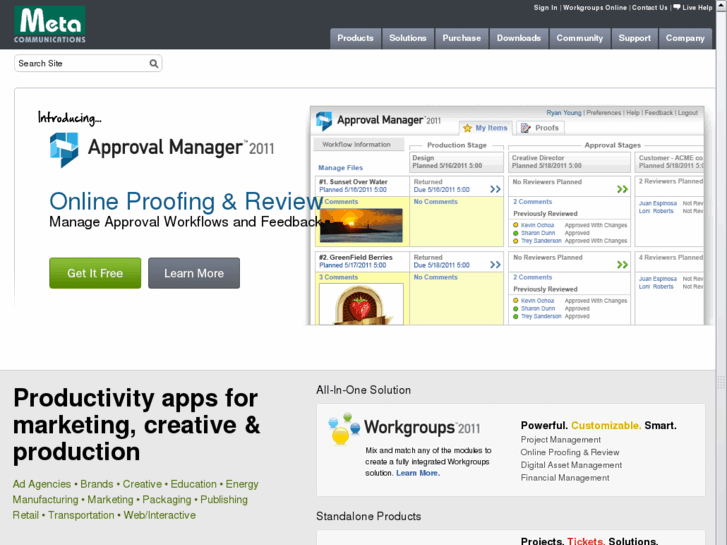Click the Meta Communications logo
727x545 pixels.
tap(50, 25)
